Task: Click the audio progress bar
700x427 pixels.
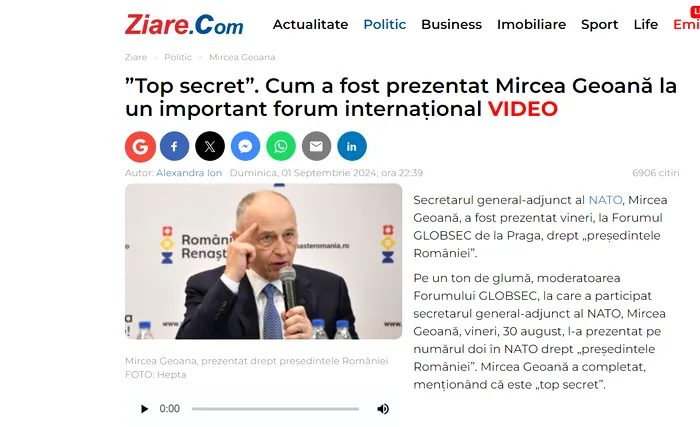Action: tap(275, 409)
